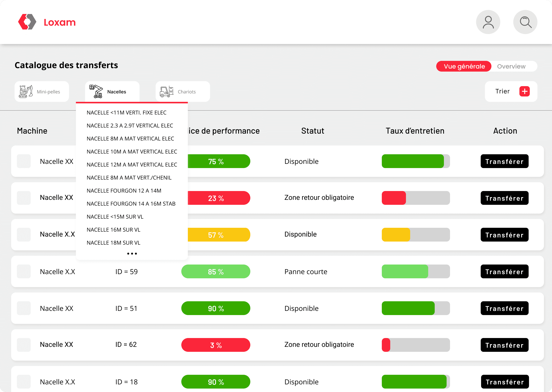Click the three dots to show more nacelles

click(132, 253)
